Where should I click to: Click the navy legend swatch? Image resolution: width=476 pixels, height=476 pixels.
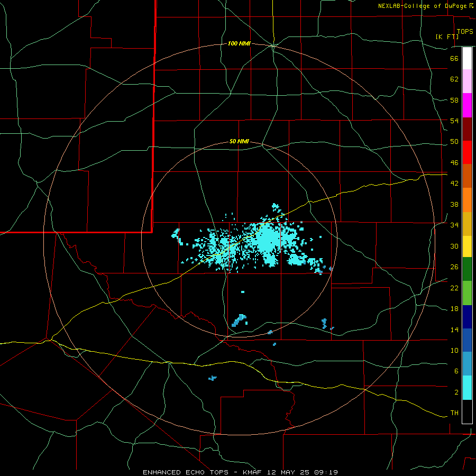(467, 317)
